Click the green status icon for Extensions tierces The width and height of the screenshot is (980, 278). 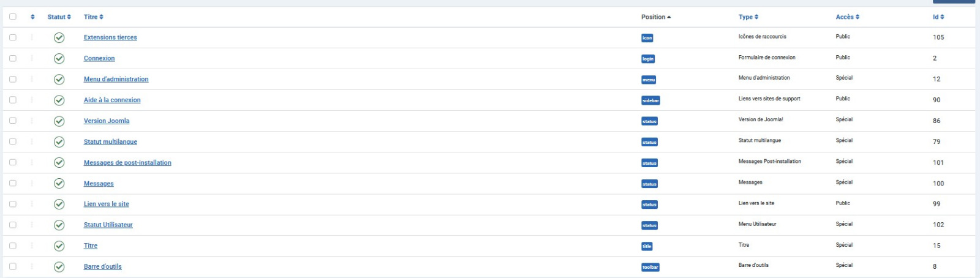coord(59,38)
